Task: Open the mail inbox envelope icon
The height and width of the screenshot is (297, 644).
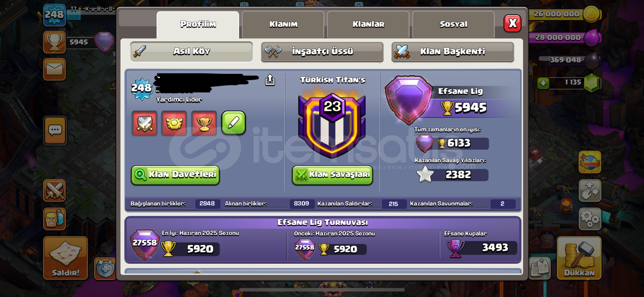Action: coord(54,69)
